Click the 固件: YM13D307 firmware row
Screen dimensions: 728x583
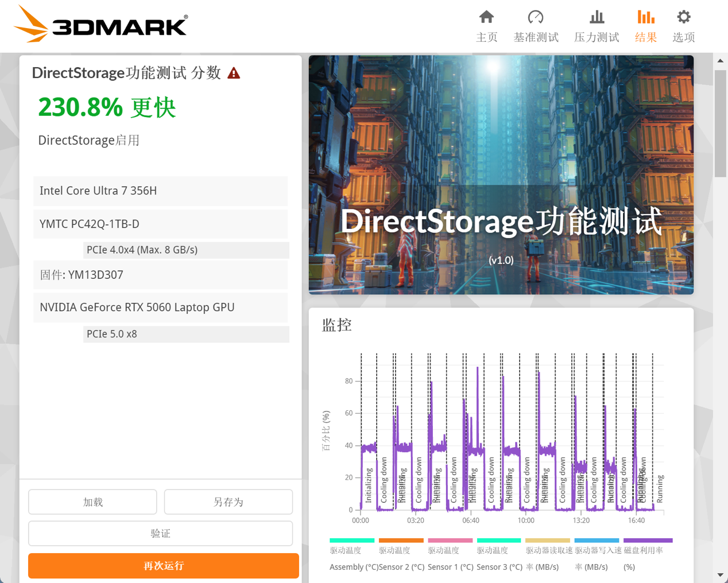pos(160,275)
